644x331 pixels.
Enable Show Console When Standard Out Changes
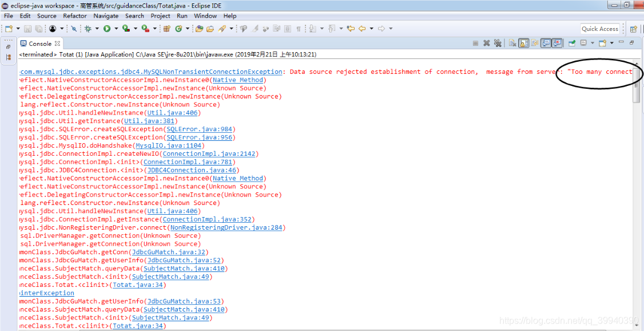545,44
